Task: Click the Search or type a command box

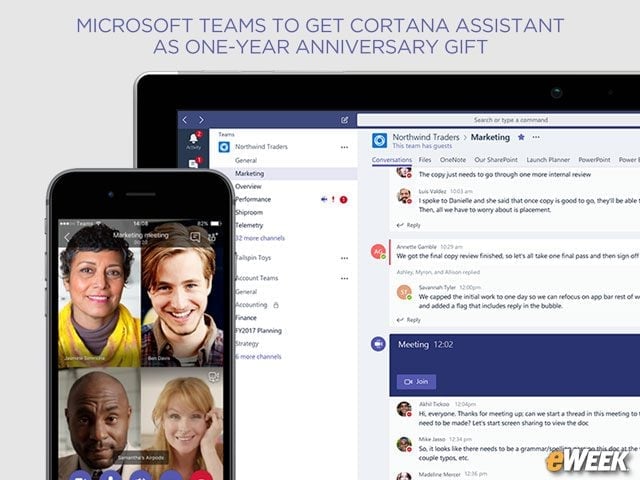Action: (498, 120)
